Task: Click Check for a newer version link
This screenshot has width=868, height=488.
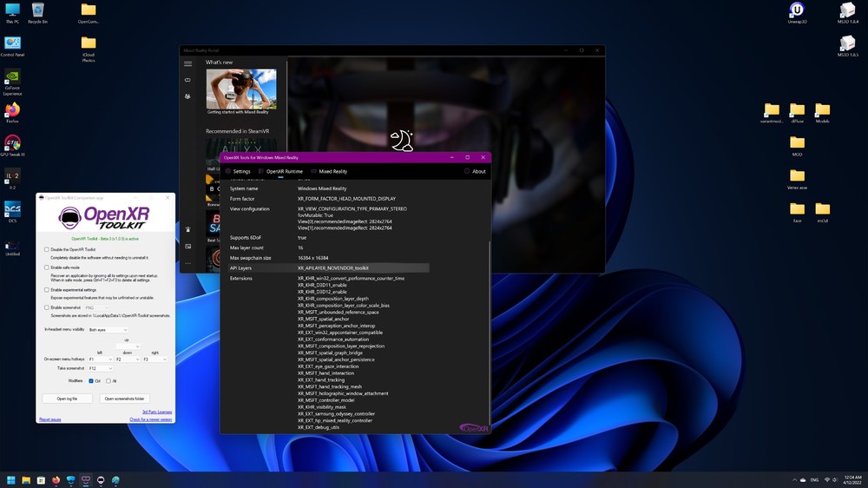Action: click(151, 419)
